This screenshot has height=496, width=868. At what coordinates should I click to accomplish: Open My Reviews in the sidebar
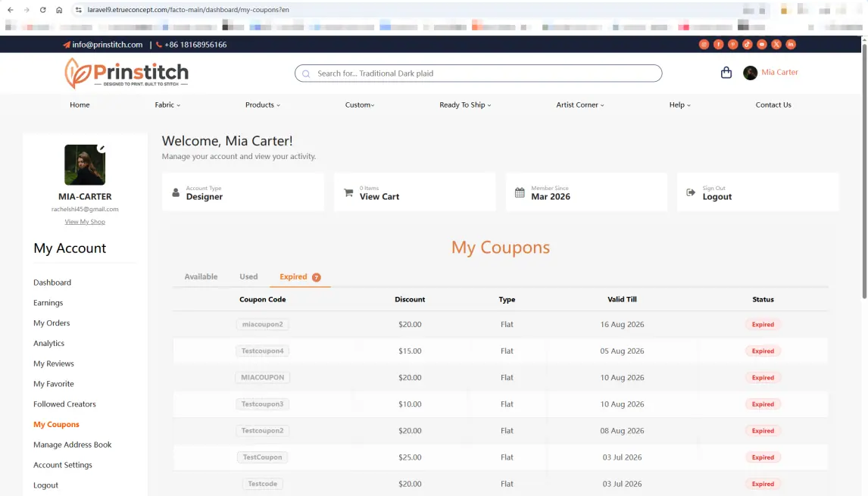[x=54, y=363]
